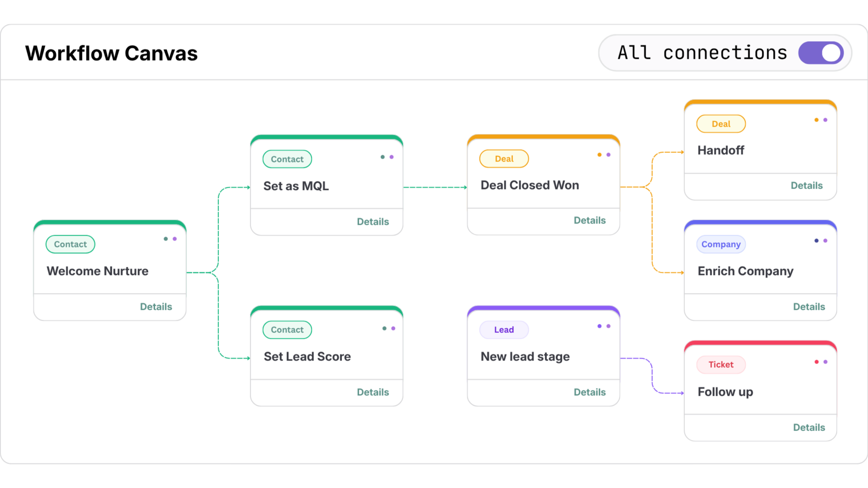This screenshot has width=868, height=488.
Task: Click the Ticket tag on Follow up
Action: (721, 365)
